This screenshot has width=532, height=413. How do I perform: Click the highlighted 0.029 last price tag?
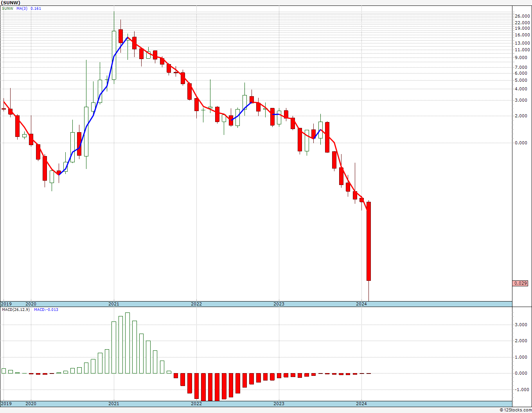tap(521, 283)
